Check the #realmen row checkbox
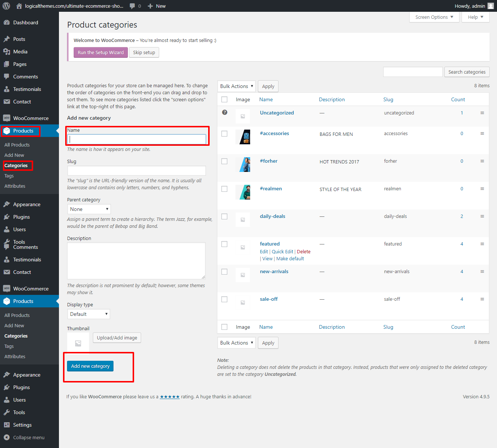The width and height of the screenshot is (497, 448). point(224,189)
